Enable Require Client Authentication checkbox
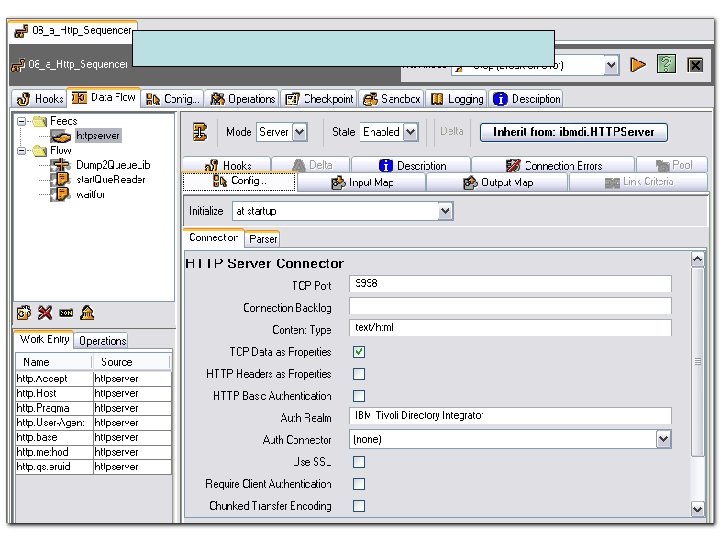 coord(359,484)
